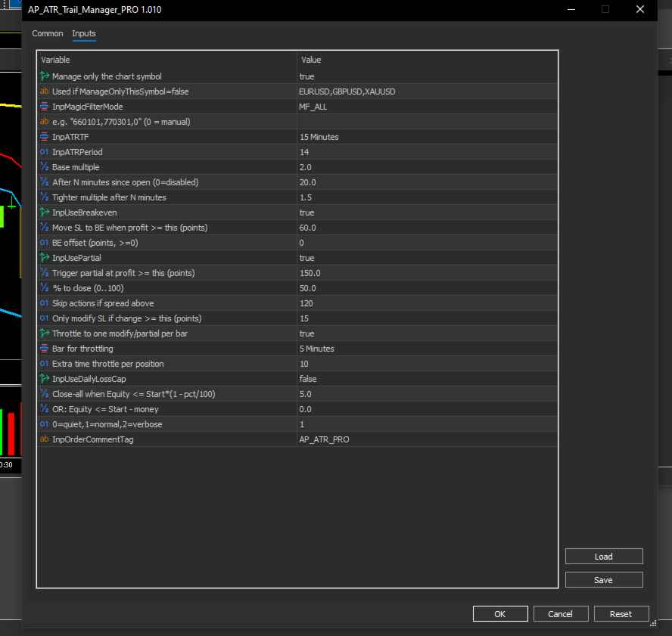Click the boolean icon beside InpUsePartial
Image resolution: width=672 pixels, height=636 pixels.
(x=44, y=258)
